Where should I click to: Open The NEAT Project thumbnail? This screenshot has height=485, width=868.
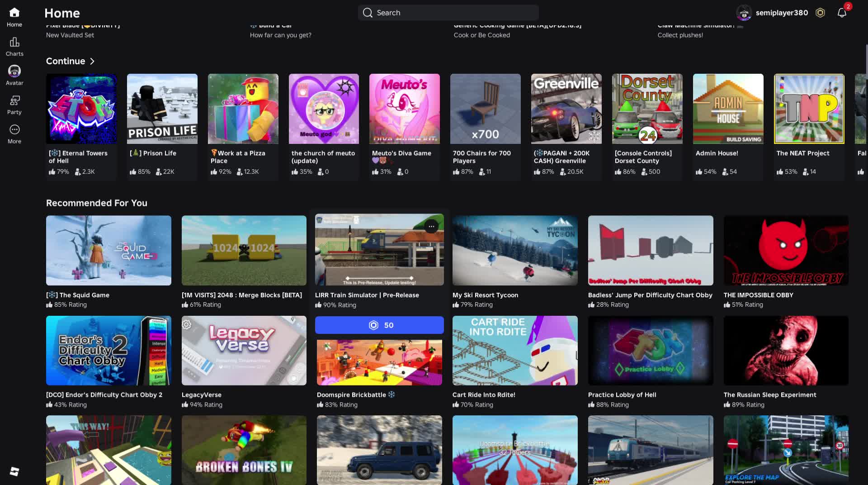click(809, 109)
